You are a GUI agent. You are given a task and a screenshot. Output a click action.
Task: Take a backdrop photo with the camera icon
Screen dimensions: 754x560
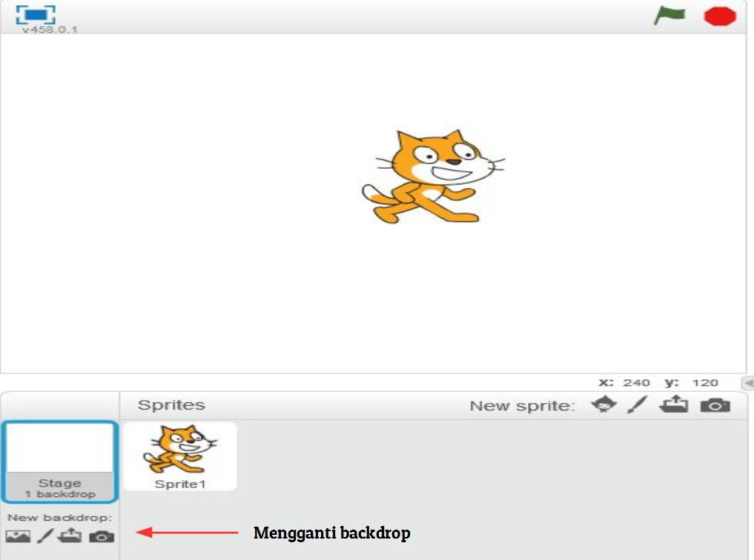100,535
